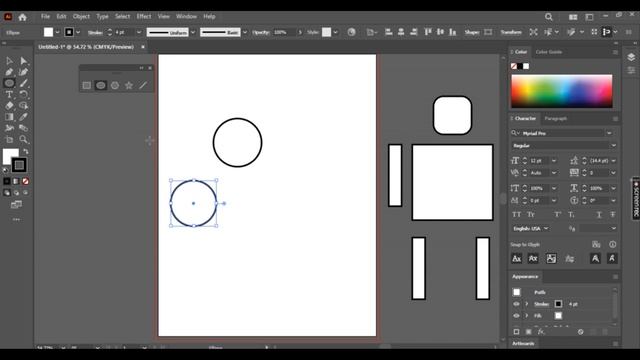Open the Object menu

click(x=81, y=17)
